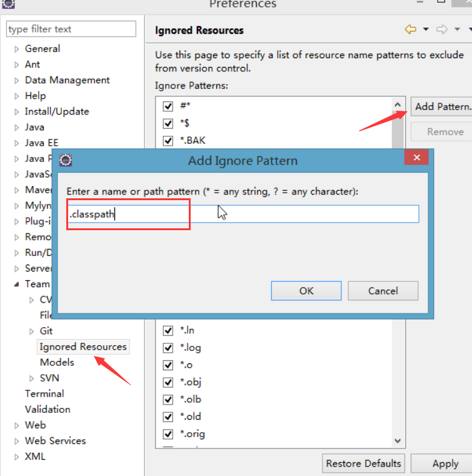The width and height of the screenshot is (472, 476).
Task: Click the Add Pattern button
Action: [x=441, y=106]
